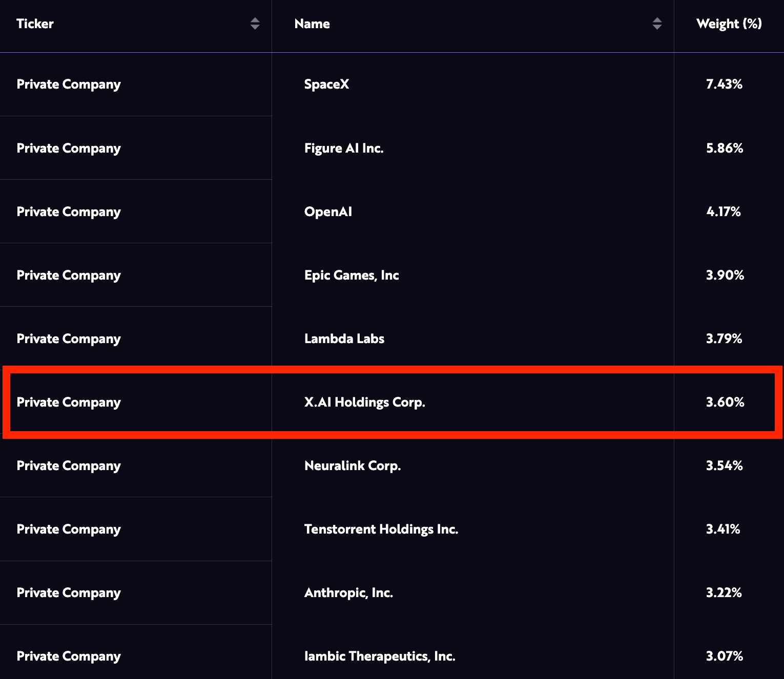Viewport: 784px width, 679px height.
Task: Sort Ticker column descending with down arrow
Action: pyautogui.click(x=255, y=27)
